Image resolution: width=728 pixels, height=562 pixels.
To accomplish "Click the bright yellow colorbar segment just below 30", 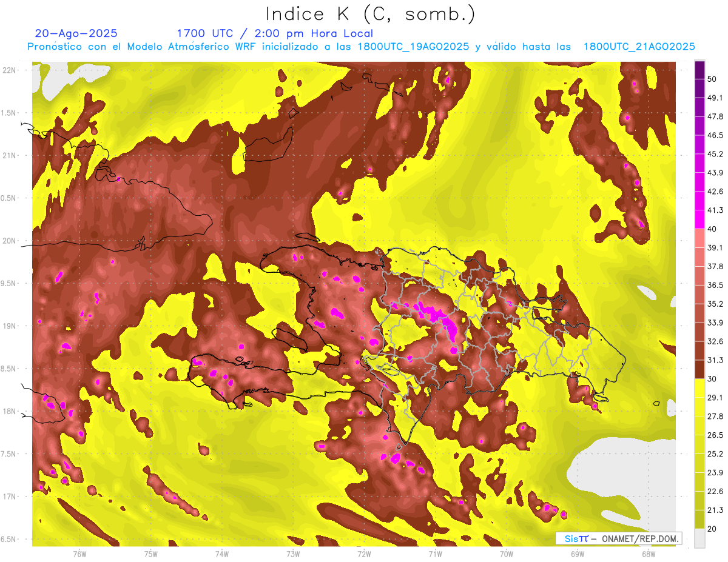I will coord(699,388).
